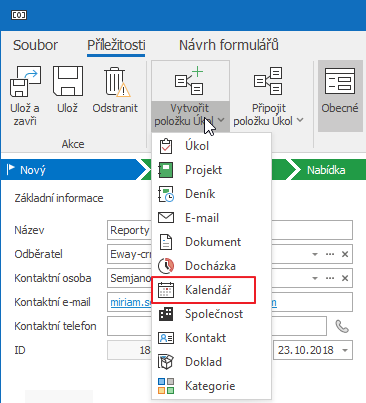Open the Kontaktní osoba field dropdown arrow
Image resolution: width=366 pixels, height=403 pixels.
coord(315,278)
